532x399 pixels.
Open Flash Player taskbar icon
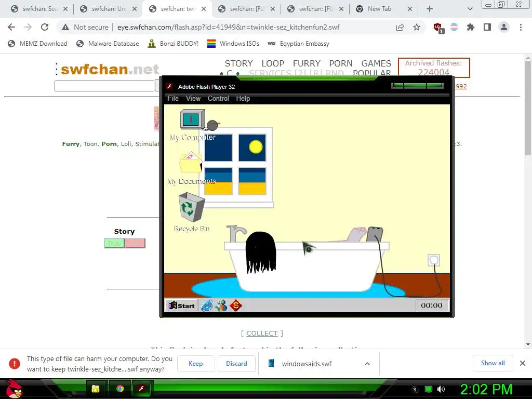pos(141,389)
